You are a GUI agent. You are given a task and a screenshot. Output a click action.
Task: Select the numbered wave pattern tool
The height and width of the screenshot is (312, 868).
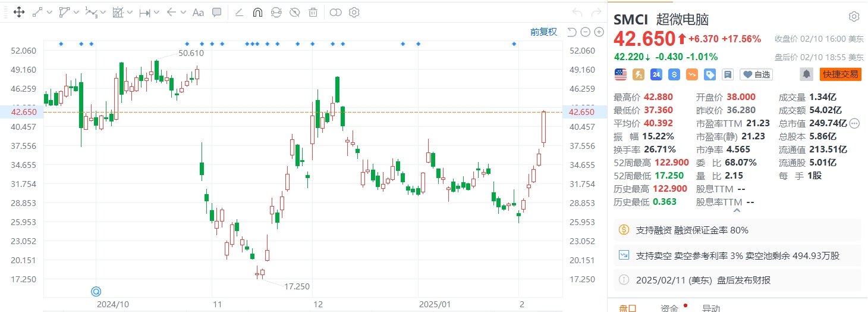click(91, 12)
